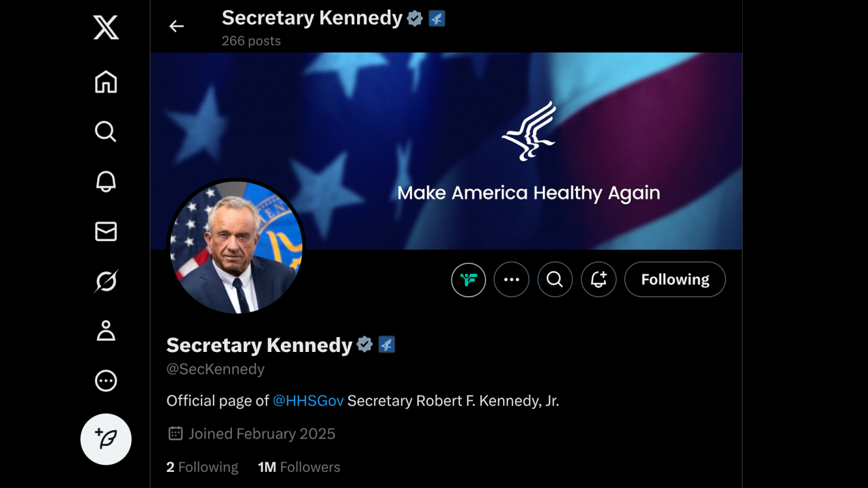Go to the X home logo

pos(106,27)
